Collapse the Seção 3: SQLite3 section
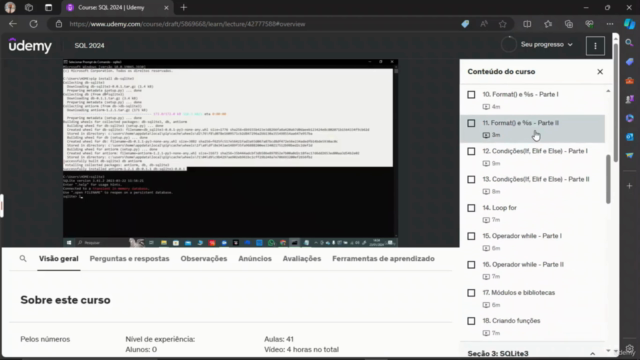Screen dimensions: 640x360 pyautogui.click(x=592, y=353)
